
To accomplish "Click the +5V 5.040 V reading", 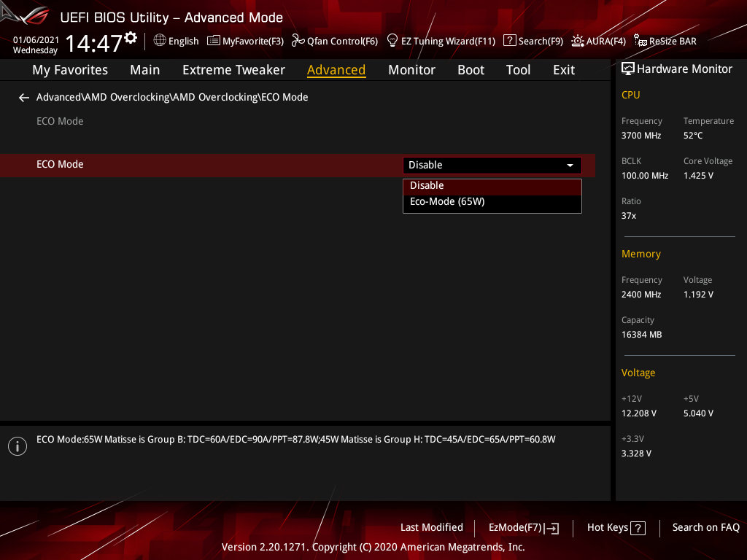I will [698, 413].
